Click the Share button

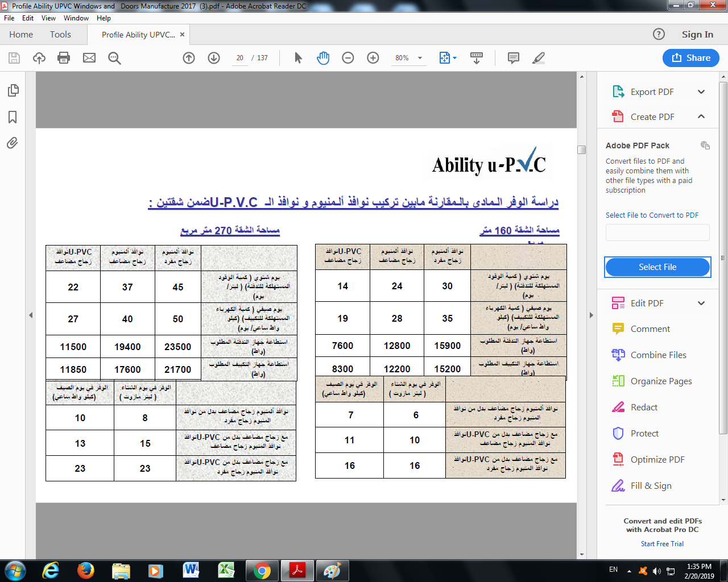[x=691, y=58]
